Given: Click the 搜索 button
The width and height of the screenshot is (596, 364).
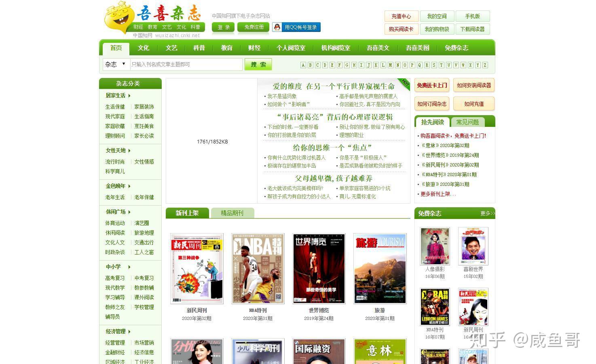Looking at the screenshot, I should [x=258, y=64].
